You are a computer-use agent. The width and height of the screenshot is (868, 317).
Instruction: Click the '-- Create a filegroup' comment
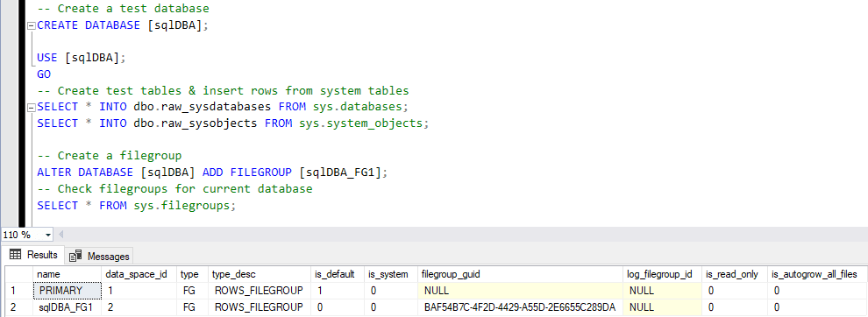tap(109, 156)
